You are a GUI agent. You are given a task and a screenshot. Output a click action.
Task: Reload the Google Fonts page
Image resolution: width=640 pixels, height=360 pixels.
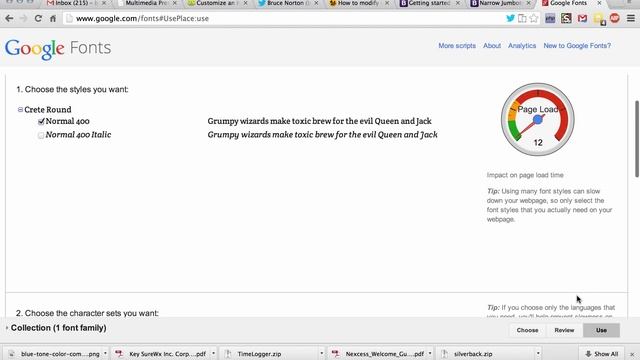click(x=38, y=18)
